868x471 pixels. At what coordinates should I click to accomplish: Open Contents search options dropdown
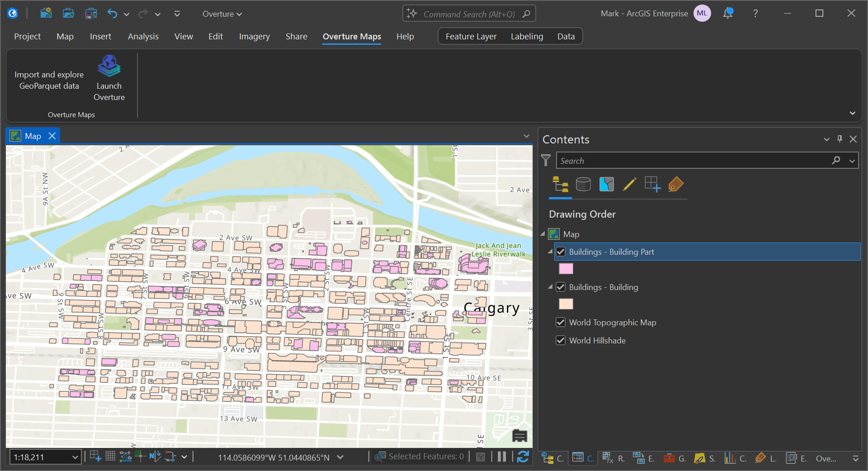(852, 161)
